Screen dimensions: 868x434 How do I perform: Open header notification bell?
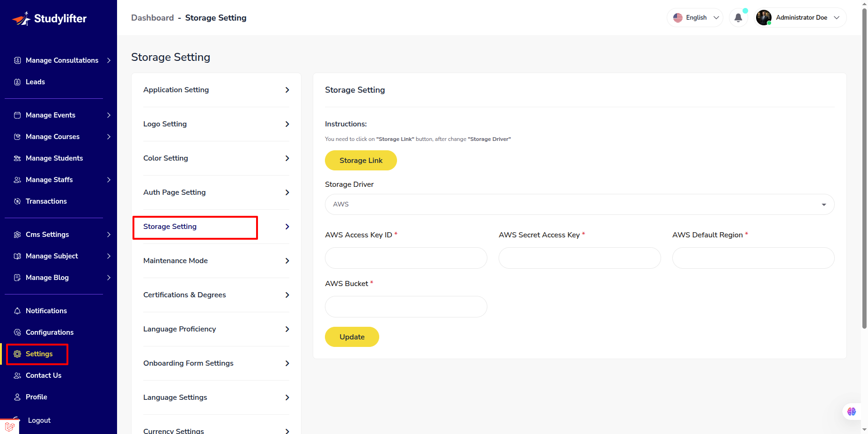(x=738, y=18)
